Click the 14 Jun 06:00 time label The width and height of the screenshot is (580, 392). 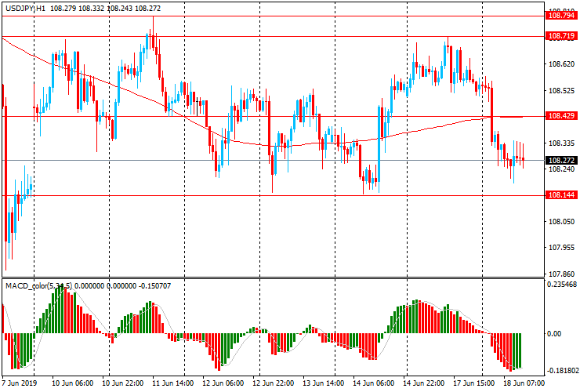click(x=374, y=383)
